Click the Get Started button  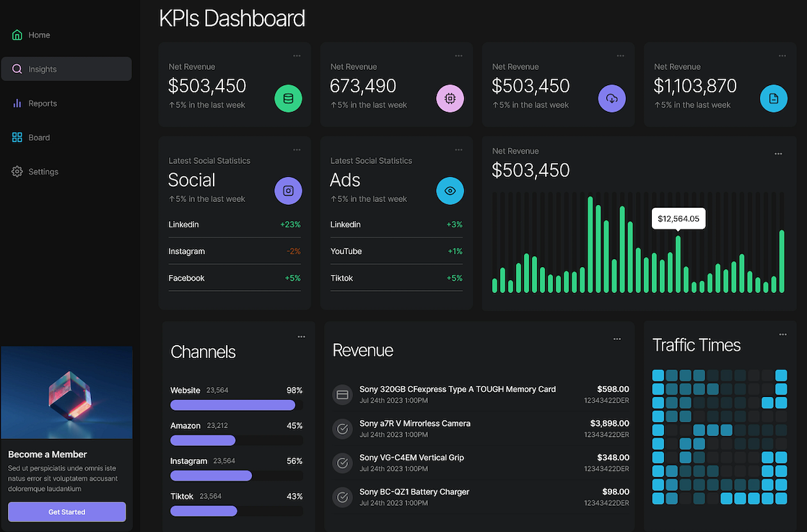coord(66,512)
